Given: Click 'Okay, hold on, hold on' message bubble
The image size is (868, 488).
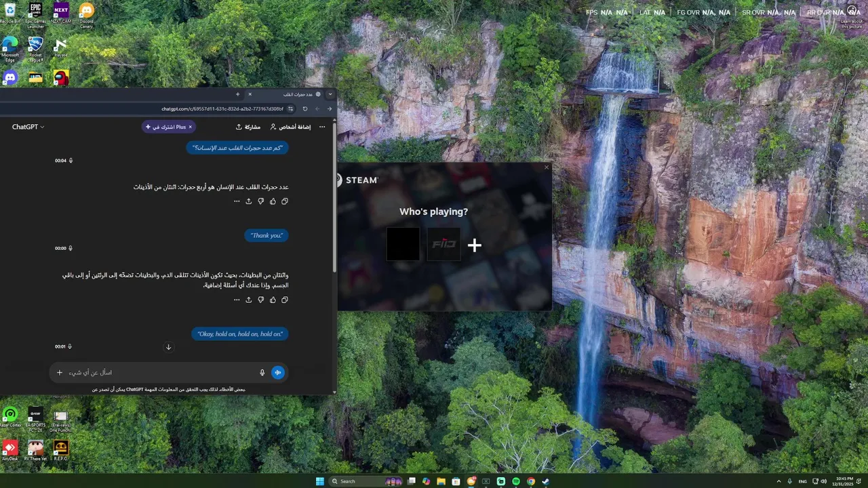Looking at the screenshot, I should click(x=240, y=333).
